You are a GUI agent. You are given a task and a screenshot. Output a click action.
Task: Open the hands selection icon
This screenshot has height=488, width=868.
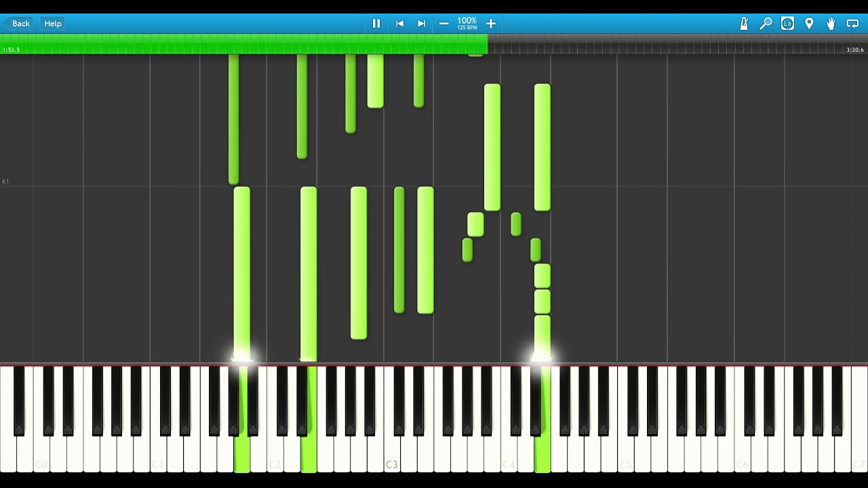click(831, 24)
